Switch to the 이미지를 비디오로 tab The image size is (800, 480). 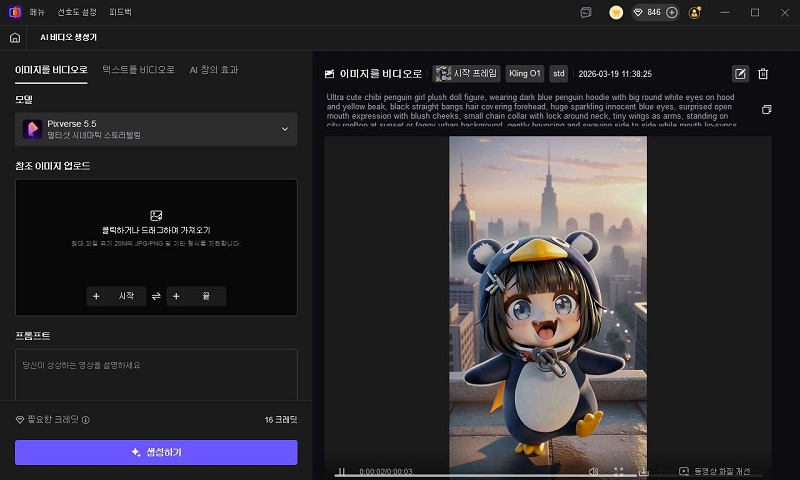point(51,70)
